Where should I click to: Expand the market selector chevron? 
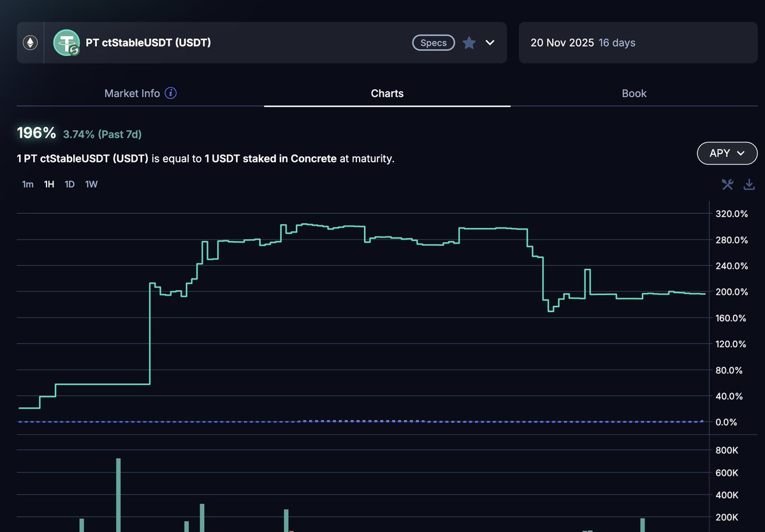[x=490, y=43]
